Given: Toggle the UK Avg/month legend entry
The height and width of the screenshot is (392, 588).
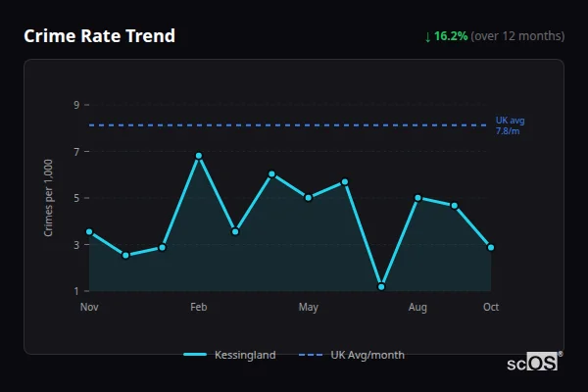Looking at the screenshot, I should (x=352, y=355).
